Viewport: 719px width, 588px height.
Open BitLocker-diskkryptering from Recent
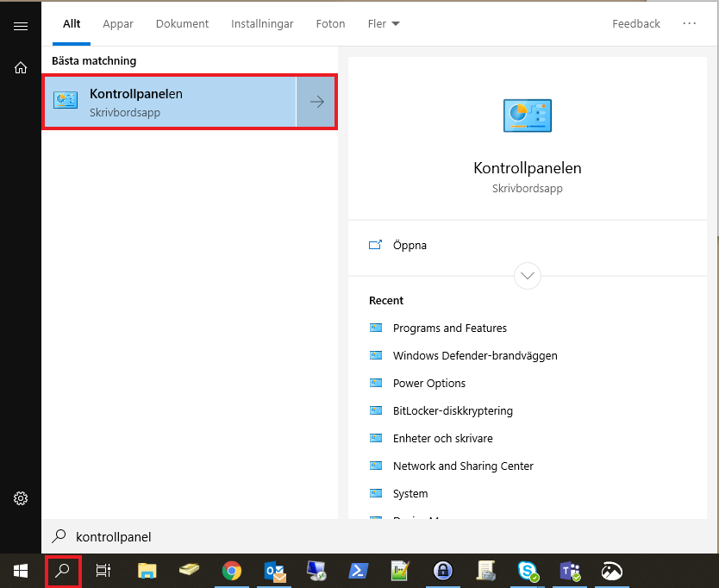[453, 410]
